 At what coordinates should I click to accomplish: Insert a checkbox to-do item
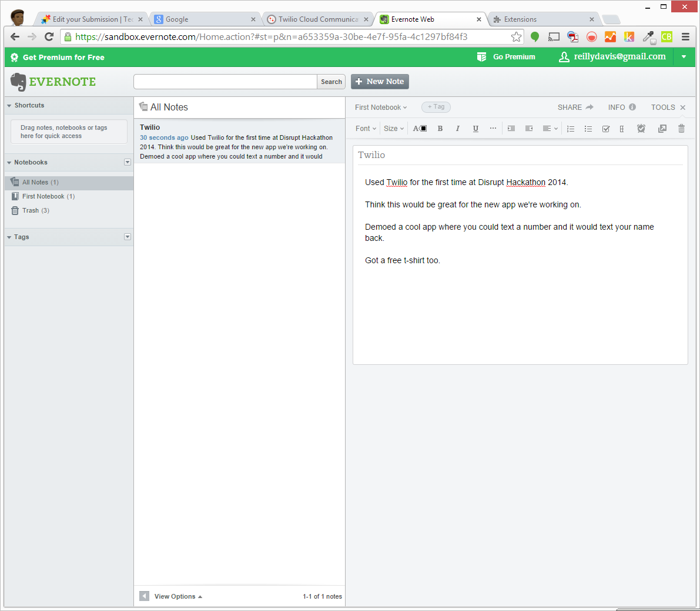point(606,129)
